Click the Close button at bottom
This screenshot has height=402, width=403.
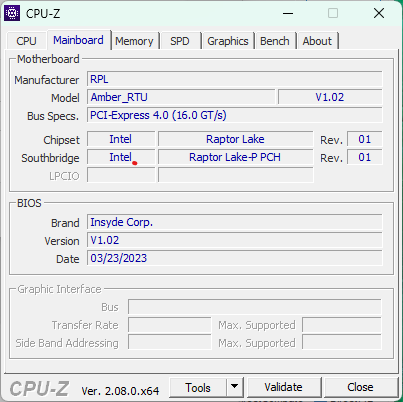pos(360,387)
